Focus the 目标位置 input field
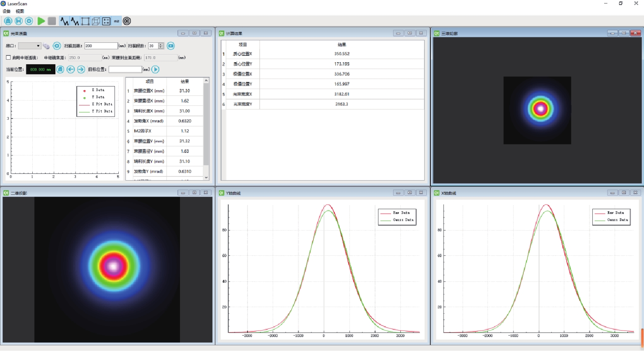The height and width of the screenshot is (352, 644). [x=125, y=69]
